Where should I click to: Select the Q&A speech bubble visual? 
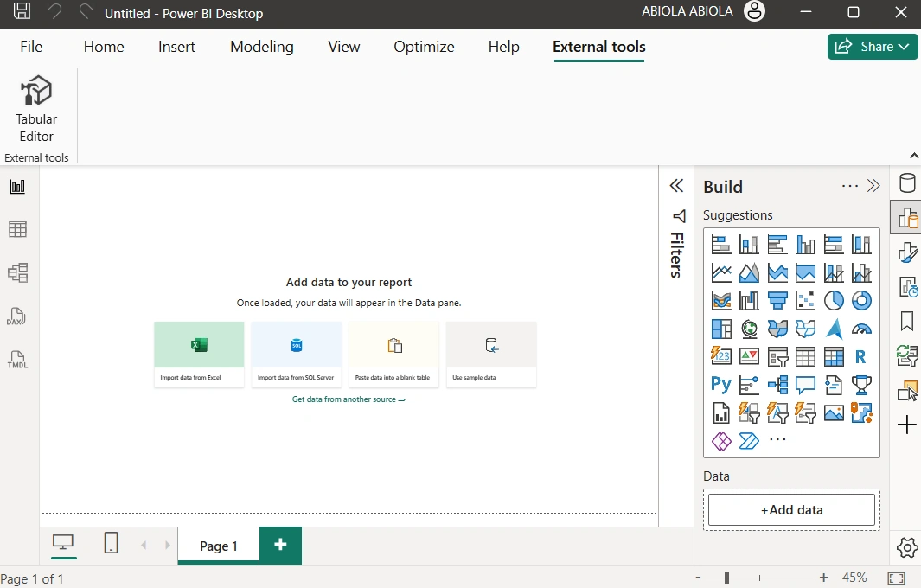(x=805, y=385)
